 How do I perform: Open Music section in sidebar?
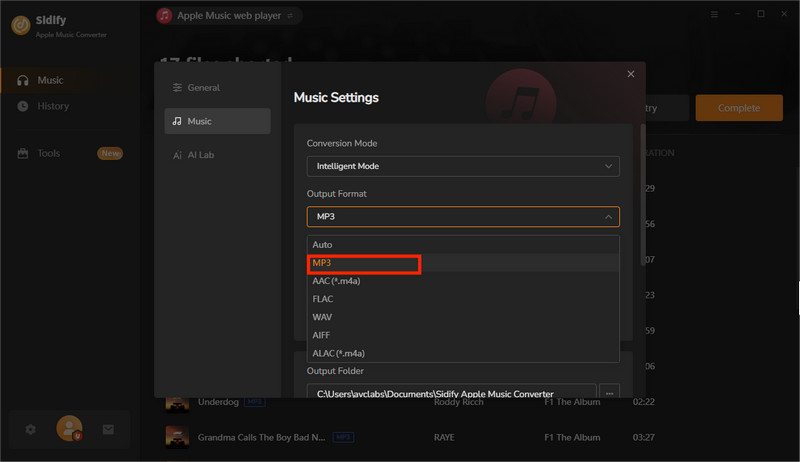70,80
